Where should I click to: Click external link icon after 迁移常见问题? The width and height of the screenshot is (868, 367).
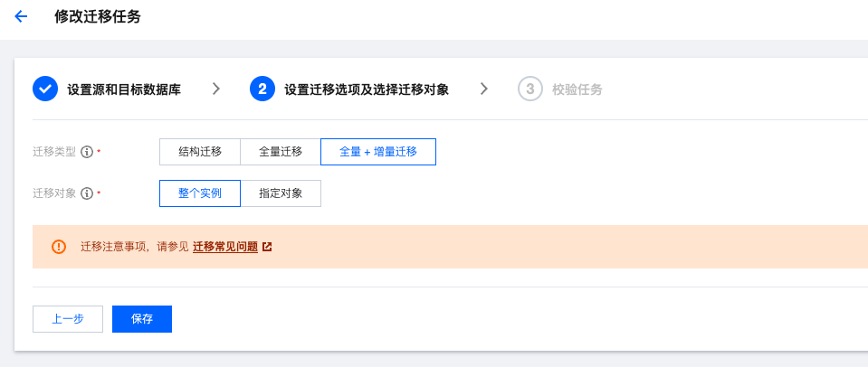pos(267,247)
